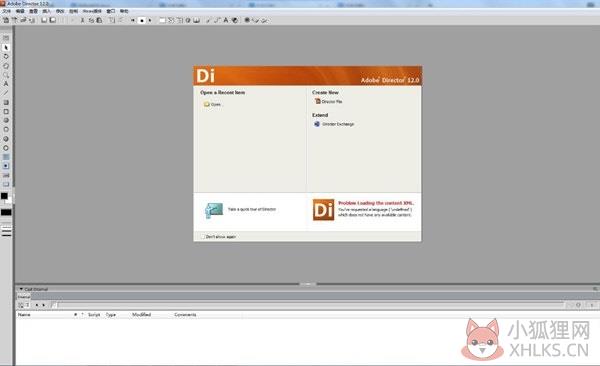Select the Internal cast tab

[x=24, y=297]
